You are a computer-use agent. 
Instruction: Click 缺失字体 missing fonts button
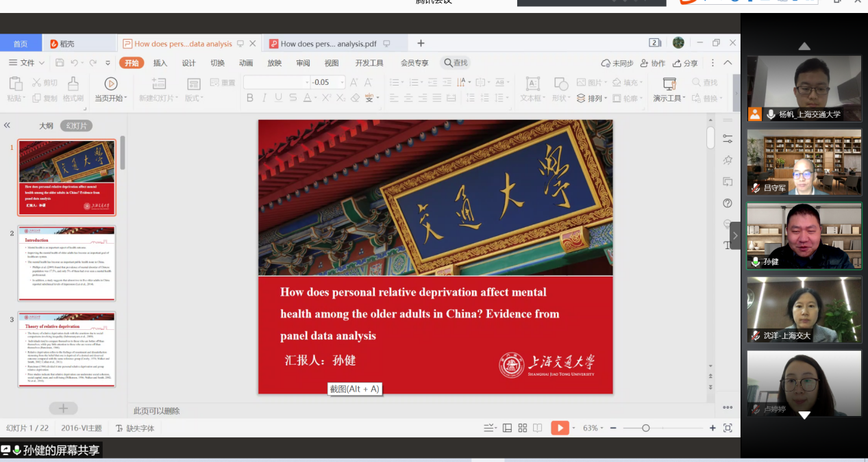pos(135,428)
